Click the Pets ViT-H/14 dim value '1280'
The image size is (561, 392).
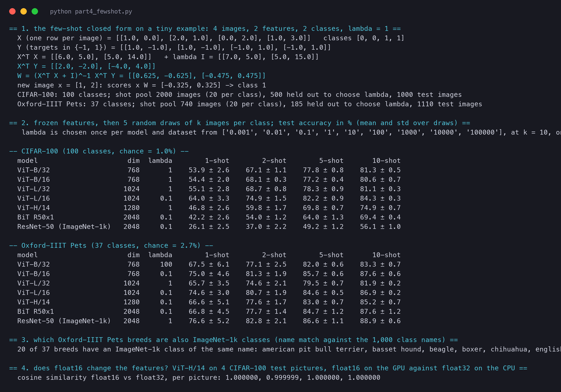coord(131,302)
